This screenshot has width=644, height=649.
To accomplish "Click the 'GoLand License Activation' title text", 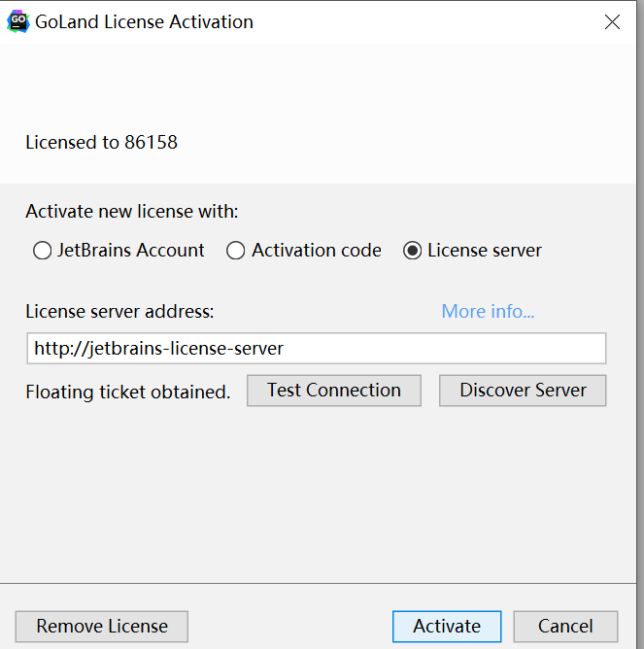I will (144, 22).
